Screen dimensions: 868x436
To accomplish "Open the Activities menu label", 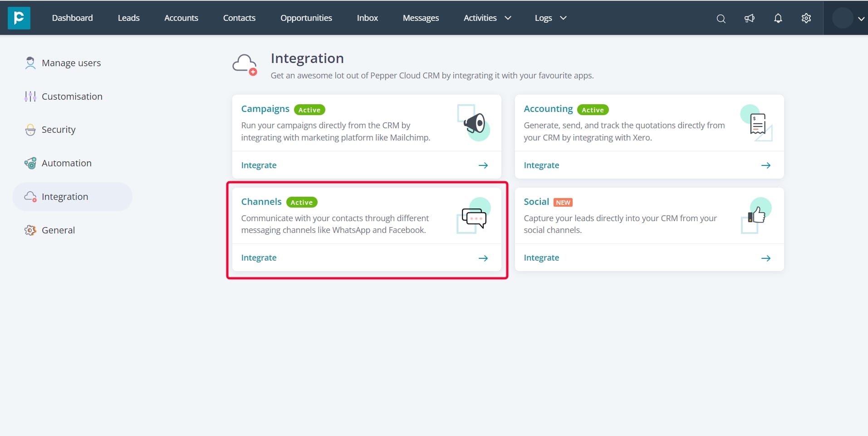I will 480,18.
